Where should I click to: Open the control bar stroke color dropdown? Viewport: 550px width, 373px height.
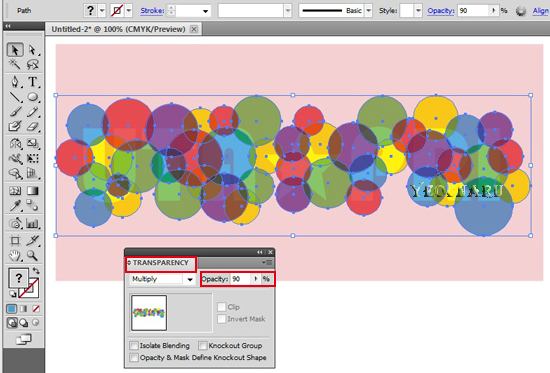[x=129, y=11]
